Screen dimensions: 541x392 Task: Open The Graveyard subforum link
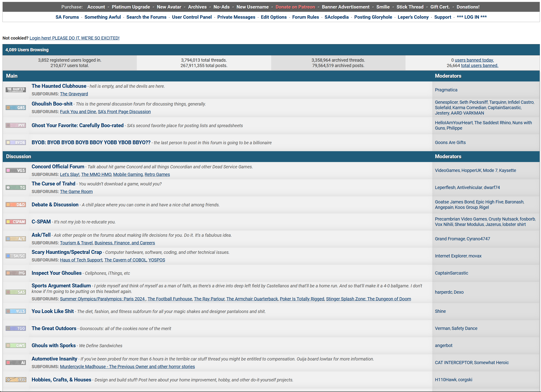point(74,94)
